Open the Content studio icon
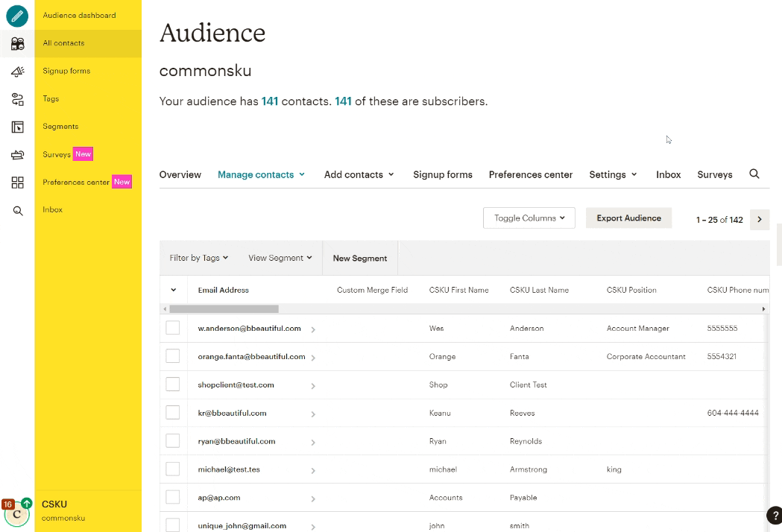Screen dimensions: 782x532 [x=16, y=153]
